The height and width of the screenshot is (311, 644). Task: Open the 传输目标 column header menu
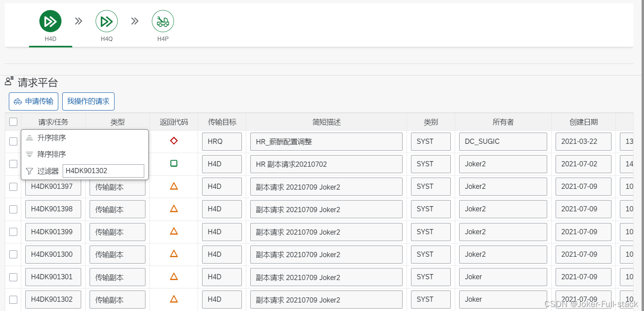[222, 122]
